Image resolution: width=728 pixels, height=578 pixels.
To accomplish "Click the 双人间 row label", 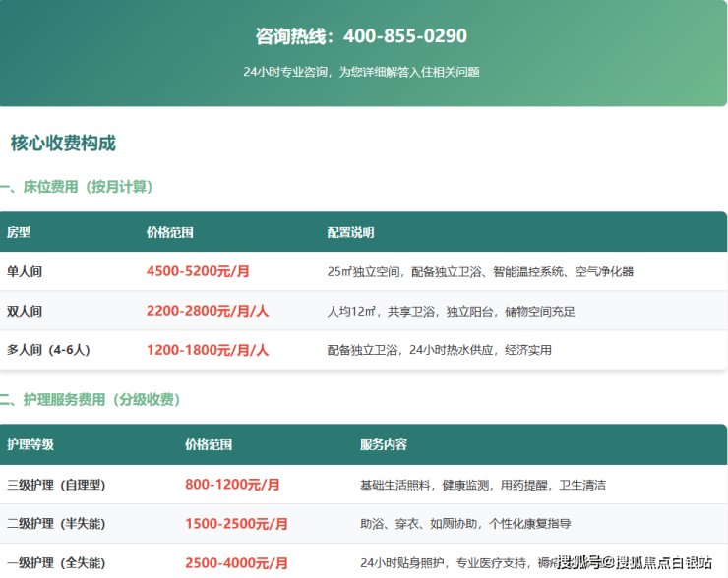I will pyautogui.click(x=25, y=311).
